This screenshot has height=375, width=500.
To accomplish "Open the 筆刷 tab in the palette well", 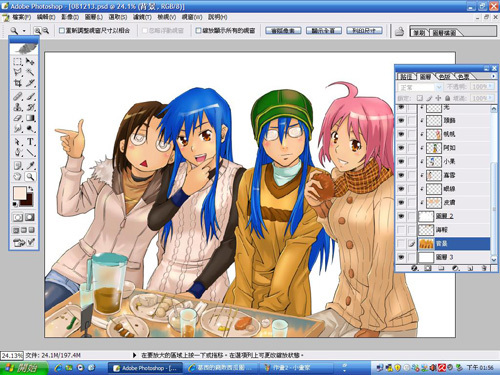I will coord(419,33).
